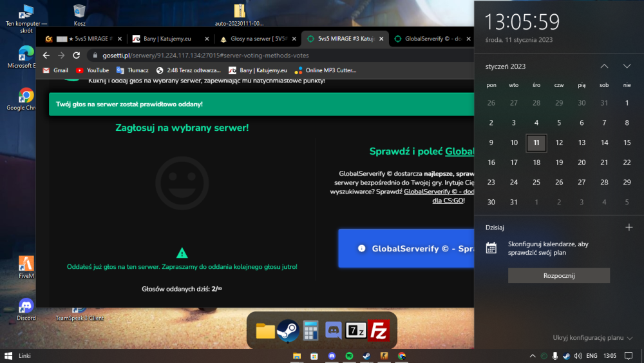Launch FileZilla from the dock
The width and height of the screenshot is (644, 363).
point(378,331)
